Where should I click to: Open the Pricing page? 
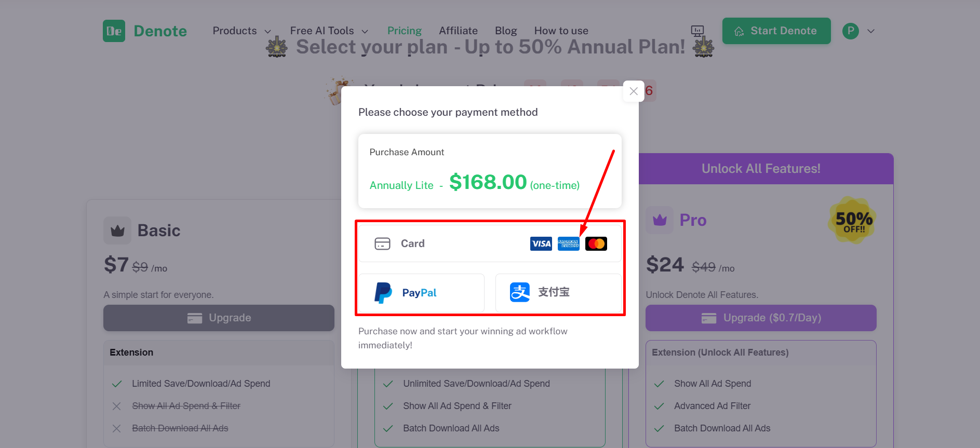[404, 31]
